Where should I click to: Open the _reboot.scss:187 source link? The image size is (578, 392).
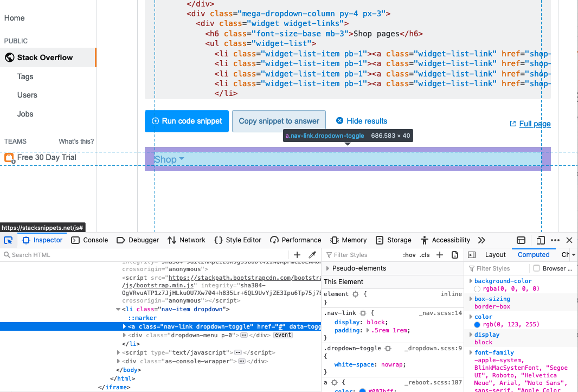coord(433,382)
